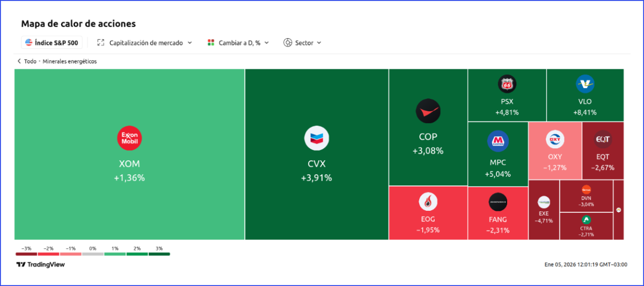Click the 3% dark green legend swatch
This screenshot has width=644, height=286.
pos(159,254)
